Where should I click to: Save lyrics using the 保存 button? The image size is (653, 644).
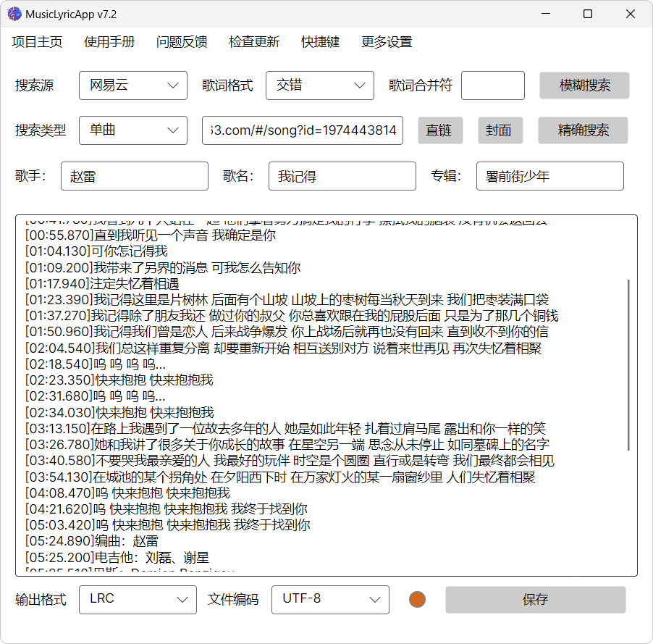coord(536,600)
